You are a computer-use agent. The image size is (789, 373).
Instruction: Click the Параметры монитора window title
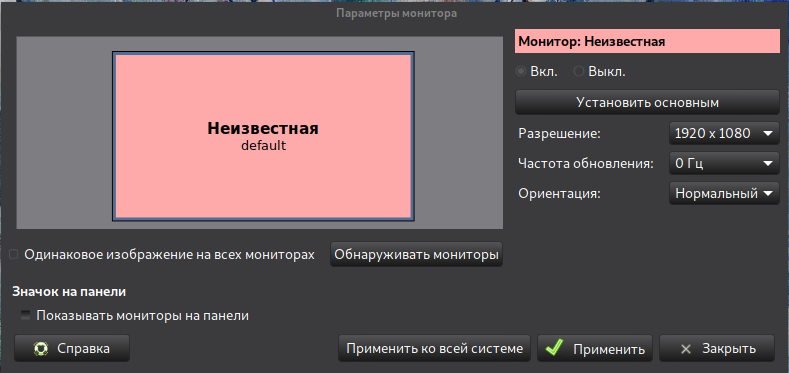click(397, 14)
